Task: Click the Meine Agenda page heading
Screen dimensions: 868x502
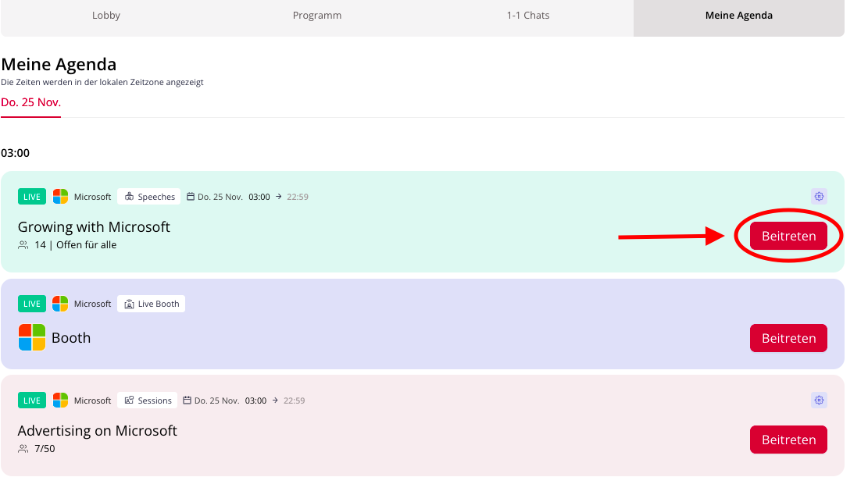Action: pos(59,64)
